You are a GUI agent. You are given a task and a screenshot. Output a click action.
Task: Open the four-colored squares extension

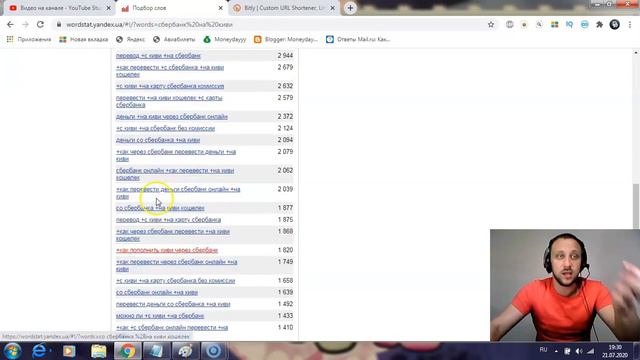coord(554,24)
